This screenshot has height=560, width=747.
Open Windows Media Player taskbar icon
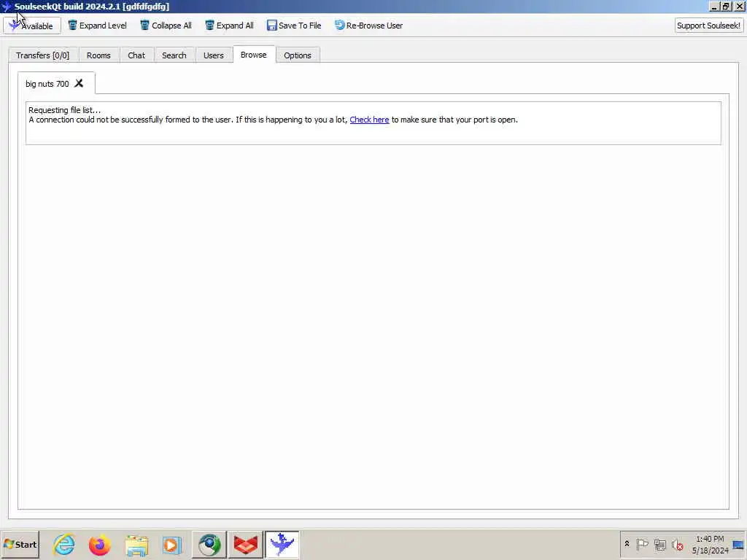point(171,545)
